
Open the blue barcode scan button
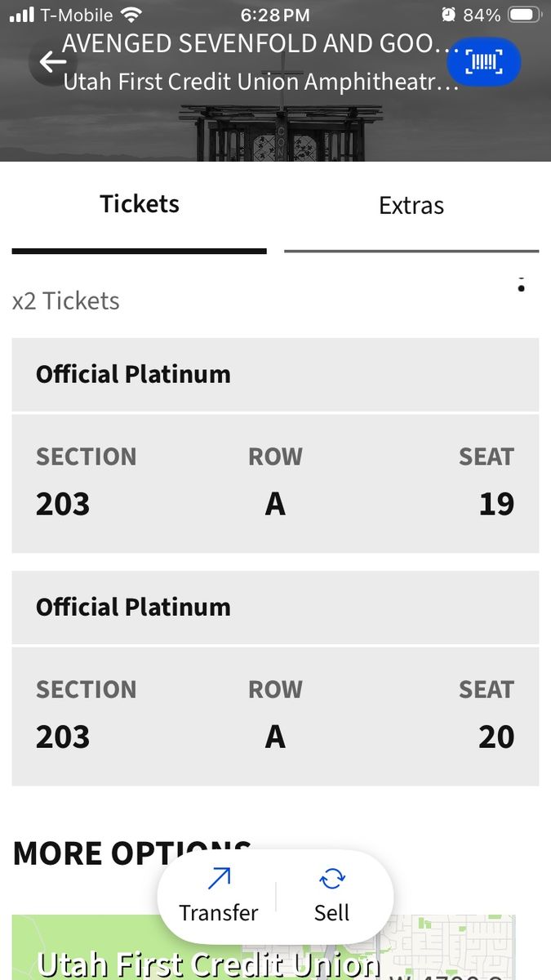483,62
